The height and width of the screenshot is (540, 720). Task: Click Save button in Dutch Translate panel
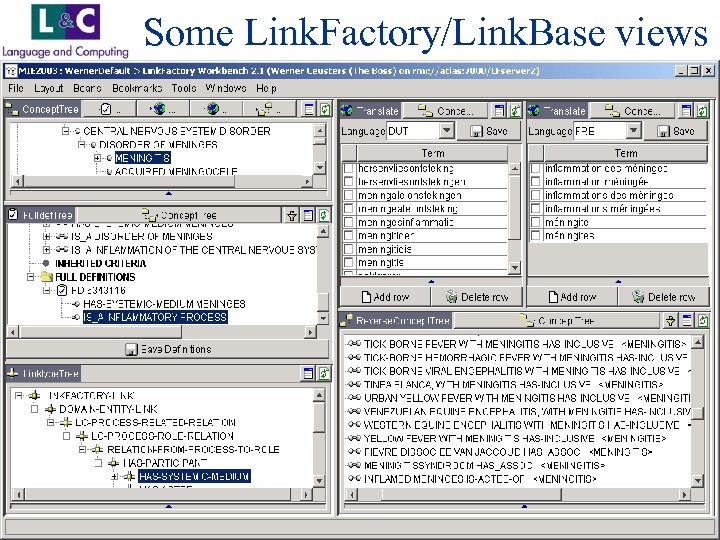click(489, 131)
